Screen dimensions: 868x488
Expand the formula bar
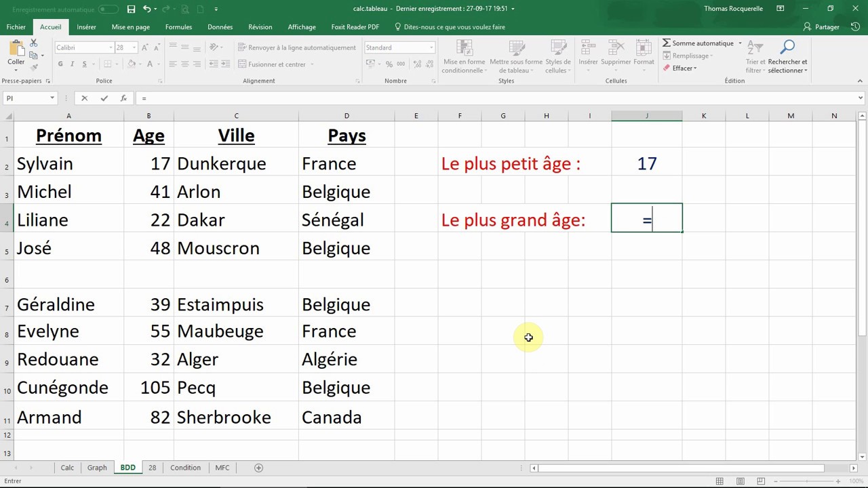[x=861, y=98]
